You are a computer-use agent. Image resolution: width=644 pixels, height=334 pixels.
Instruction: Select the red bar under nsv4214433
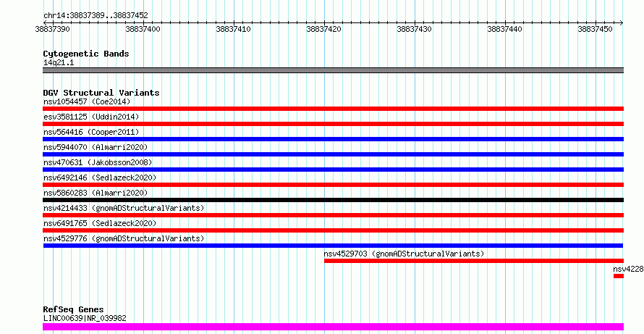[x=333, y=215]
